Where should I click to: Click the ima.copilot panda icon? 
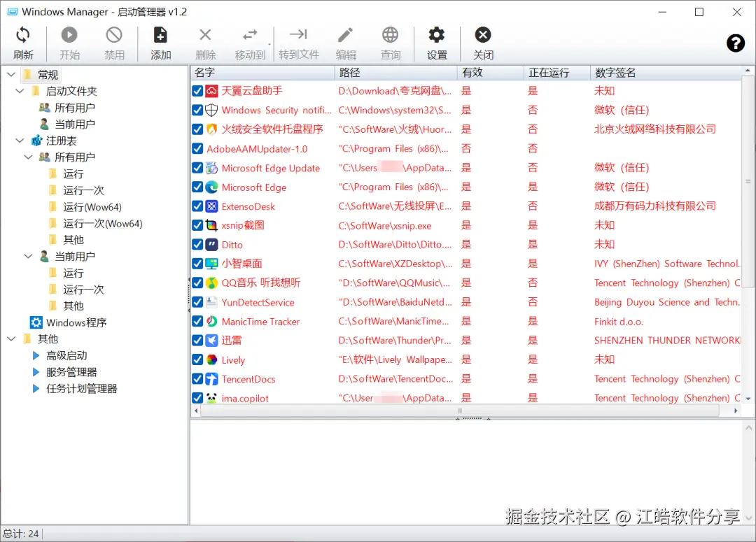coord(211,398)
